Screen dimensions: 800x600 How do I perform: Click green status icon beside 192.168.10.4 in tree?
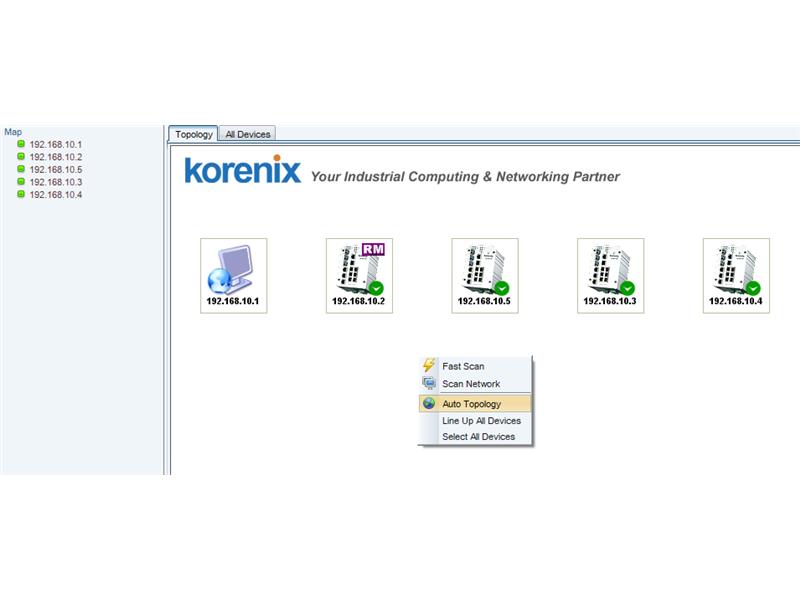pos(21,194)
